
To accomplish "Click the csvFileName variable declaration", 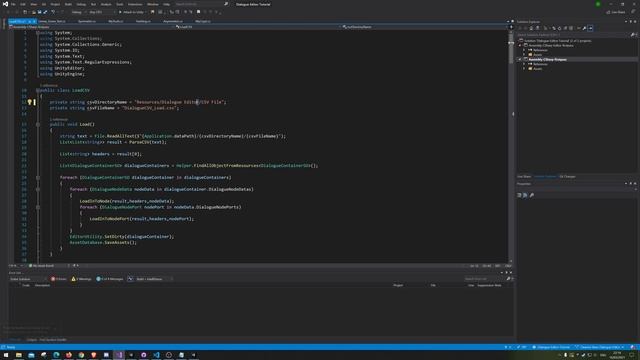I will tap(101, 108).
